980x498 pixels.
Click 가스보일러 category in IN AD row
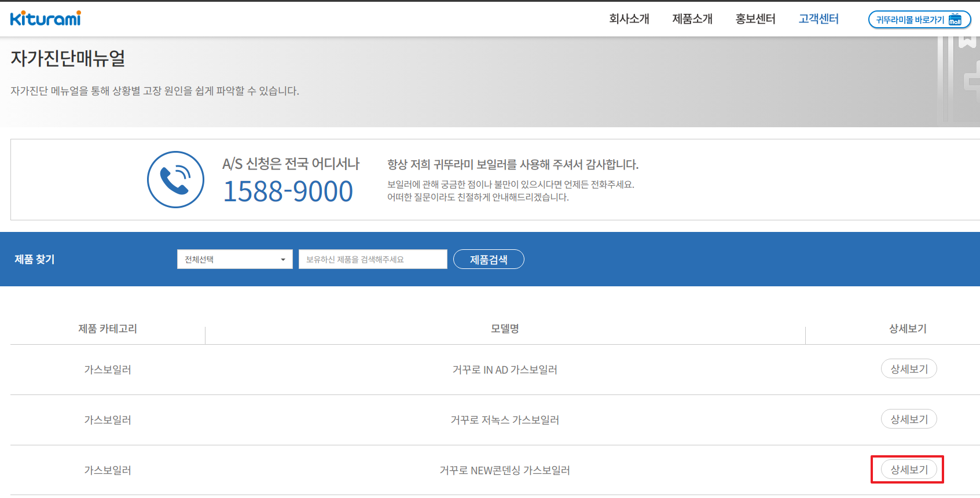tap(108, 370)
